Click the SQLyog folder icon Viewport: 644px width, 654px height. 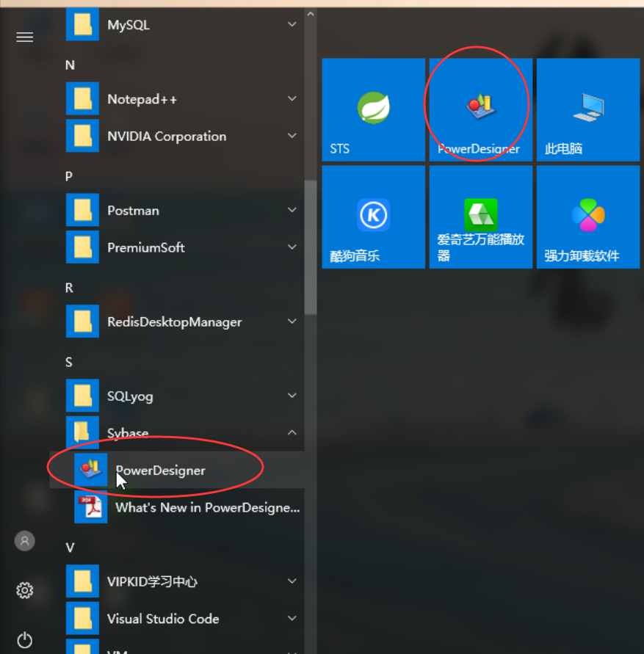[82, 396]
